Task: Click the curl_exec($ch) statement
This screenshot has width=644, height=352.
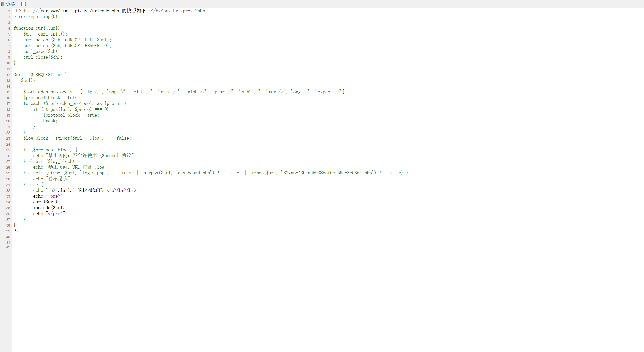Action: 42,51
